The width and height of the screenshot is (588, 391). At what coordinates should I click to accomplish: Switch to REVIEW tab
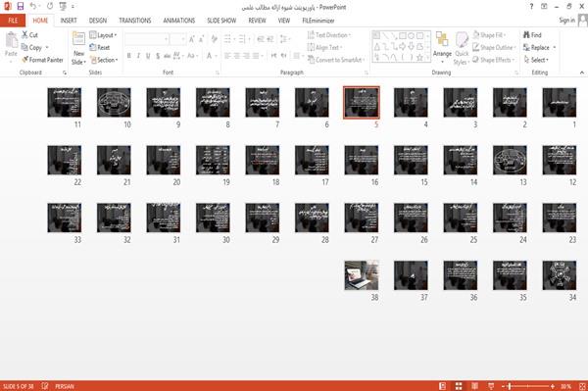coord(257,21)
